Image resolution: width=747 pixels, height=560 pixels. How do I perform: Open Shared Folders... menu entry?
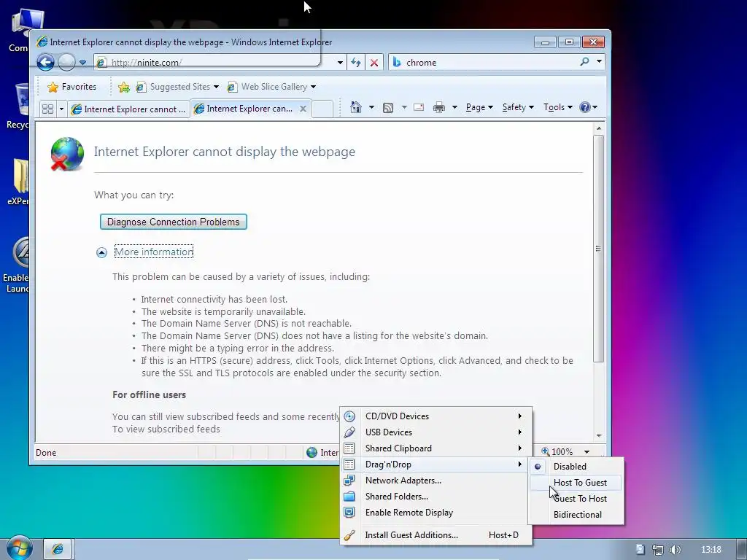[x=436, y=497]
